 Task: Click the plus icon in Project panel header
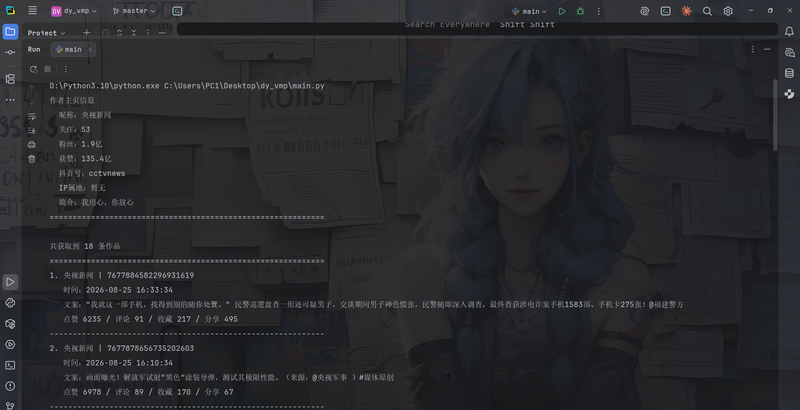pos(87,33)
